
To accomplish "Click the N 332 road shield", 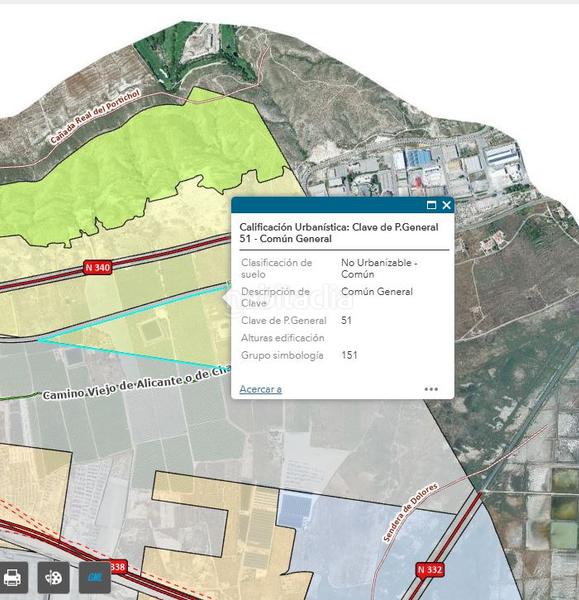I will click(x=430, y=570).
